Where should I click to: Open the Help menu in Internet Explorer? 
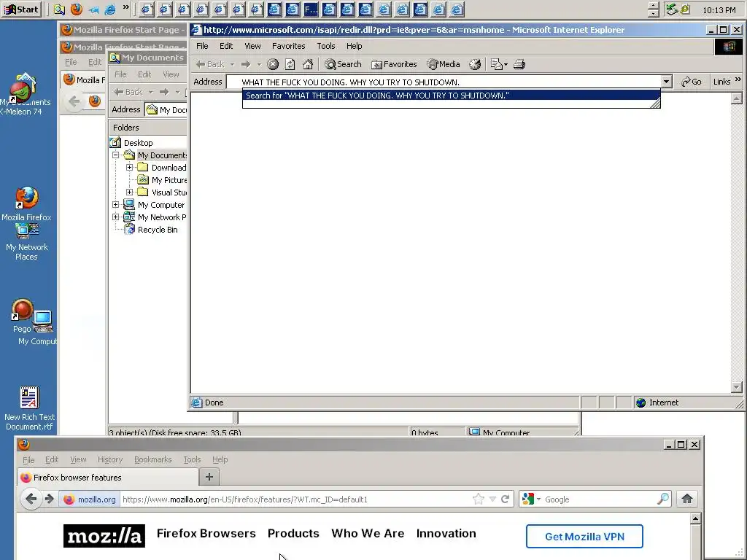point(354,46)
